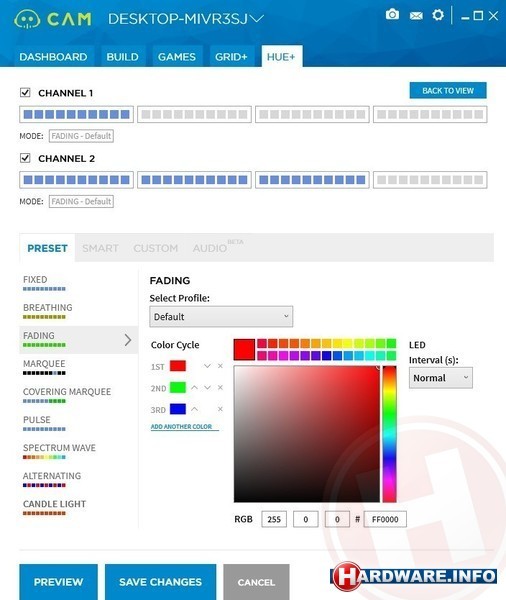The width and height of the screenshot is (506, 600).
Task: Click the RGB green value field
Action: click(x=305, y=519)
